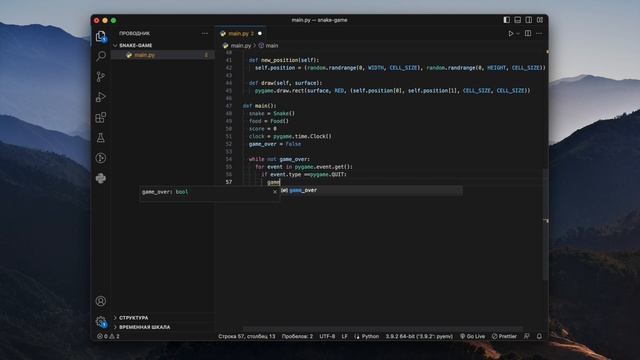Click the editor horizontal scrollbar
The height and width of the screenshot is (360, 640).
click(x=383, y=329)
